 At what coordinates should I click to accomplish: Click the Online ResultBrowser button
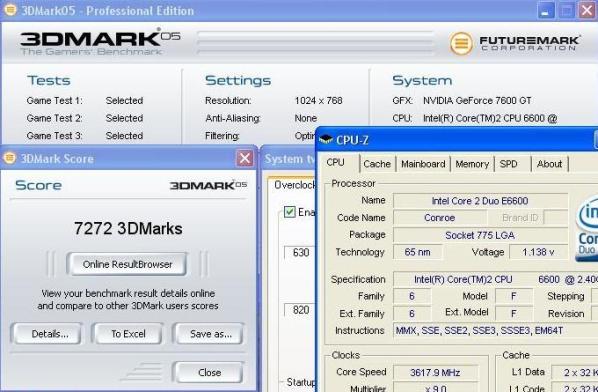127,264
